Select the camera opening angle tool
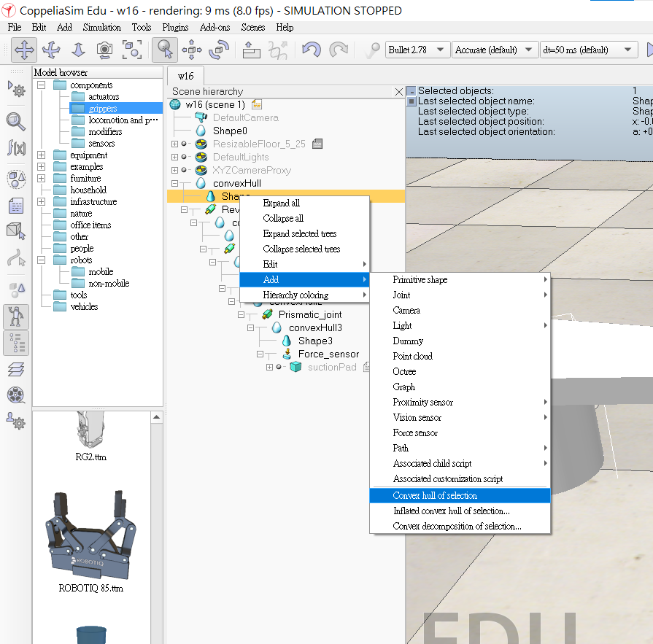The height and width of the screenshot is (644, 653). click(x=104, y=50)
